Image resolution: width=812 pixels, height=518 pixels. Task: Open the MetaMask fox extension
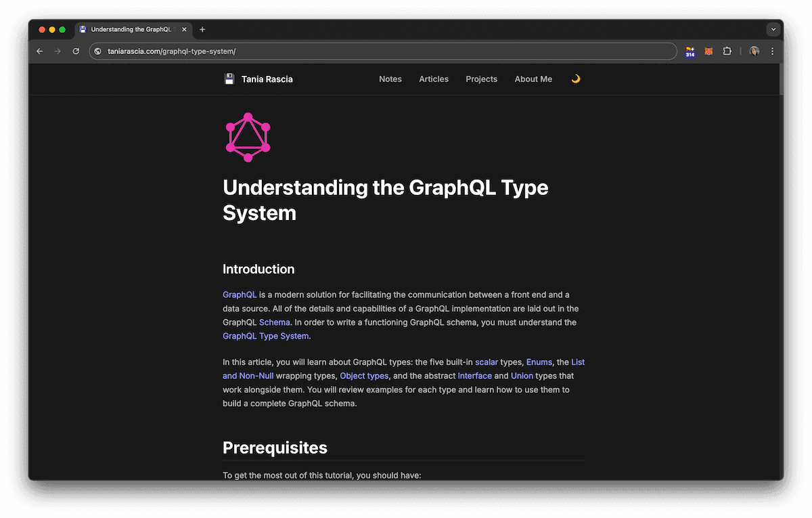coord(708,51)
